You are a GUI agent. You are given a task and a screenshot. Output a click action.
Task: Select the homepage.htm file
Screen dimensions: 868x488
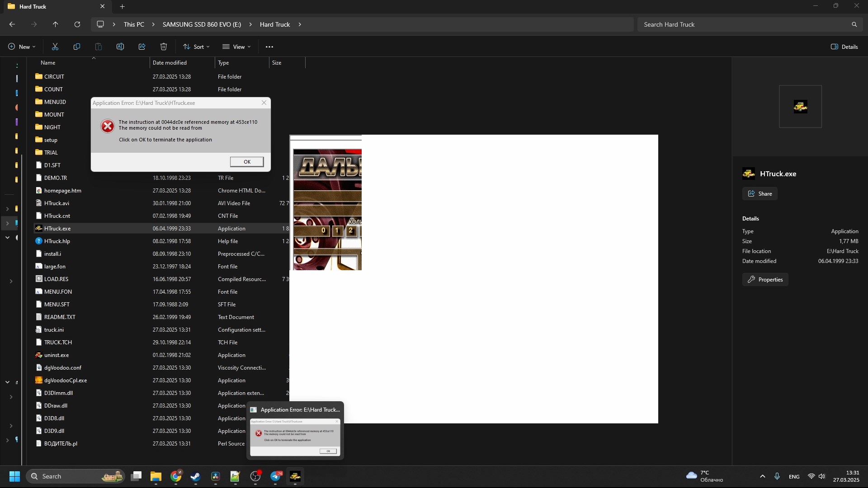[62, 191]
